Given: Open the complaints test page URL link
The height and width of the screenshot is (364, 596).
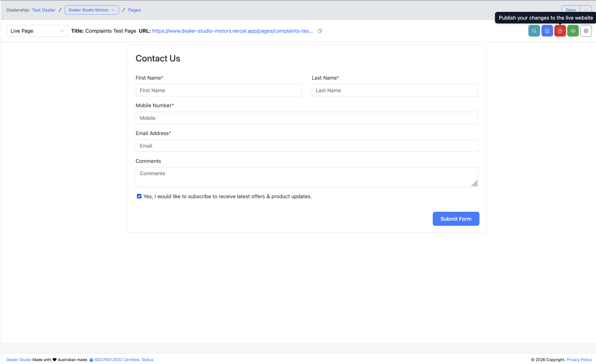Looking at the screenshot, I should (232, 31).
